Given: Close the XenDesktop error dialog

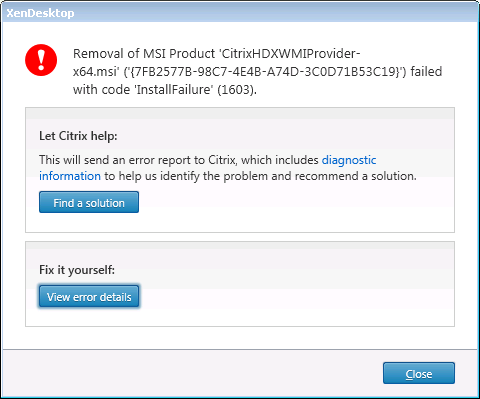Looking at the screenshot, I should [x=419, y=373].
